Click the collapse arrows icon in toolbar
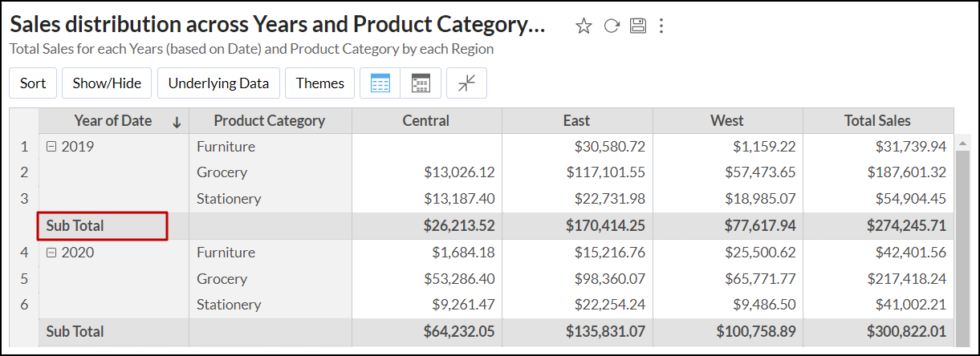This screenshot has height=356, width=980. pyautogui.click(x=466, y=83)
